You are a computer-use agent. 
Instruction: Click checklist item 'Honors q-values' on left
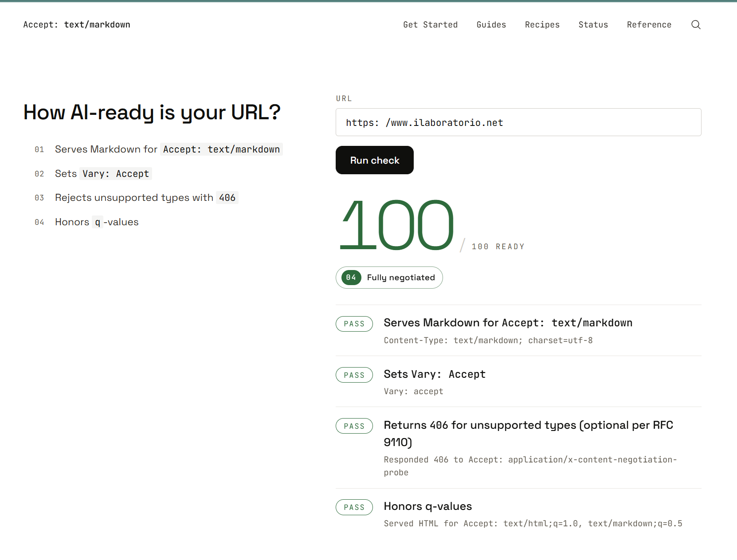[86, 222]
